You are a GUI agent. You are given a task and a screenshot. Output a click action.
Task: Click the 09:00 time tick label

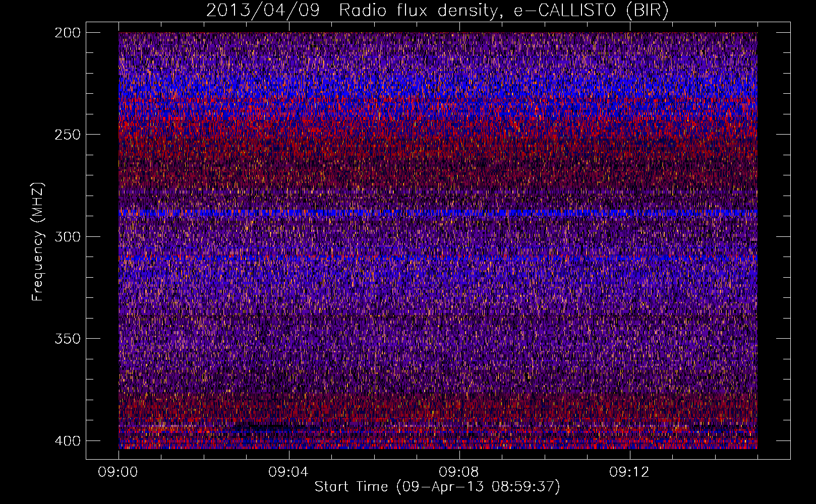118,472
